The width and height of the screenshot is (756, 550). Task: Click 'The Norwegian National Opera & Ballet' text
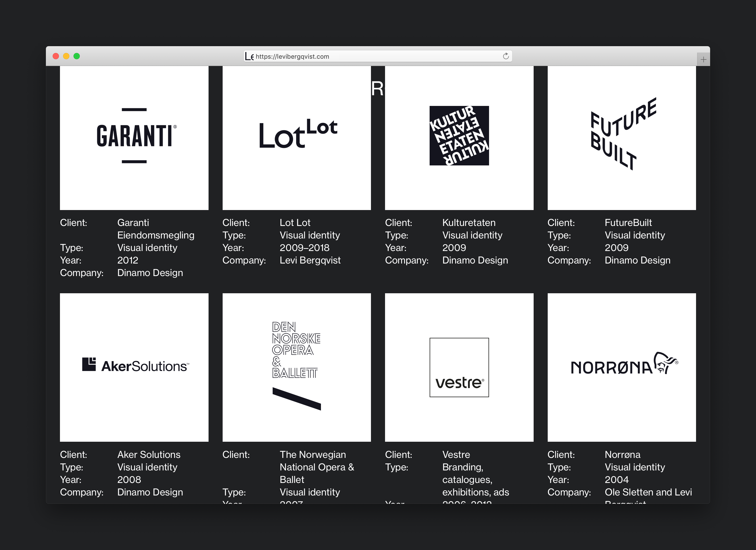317,467
